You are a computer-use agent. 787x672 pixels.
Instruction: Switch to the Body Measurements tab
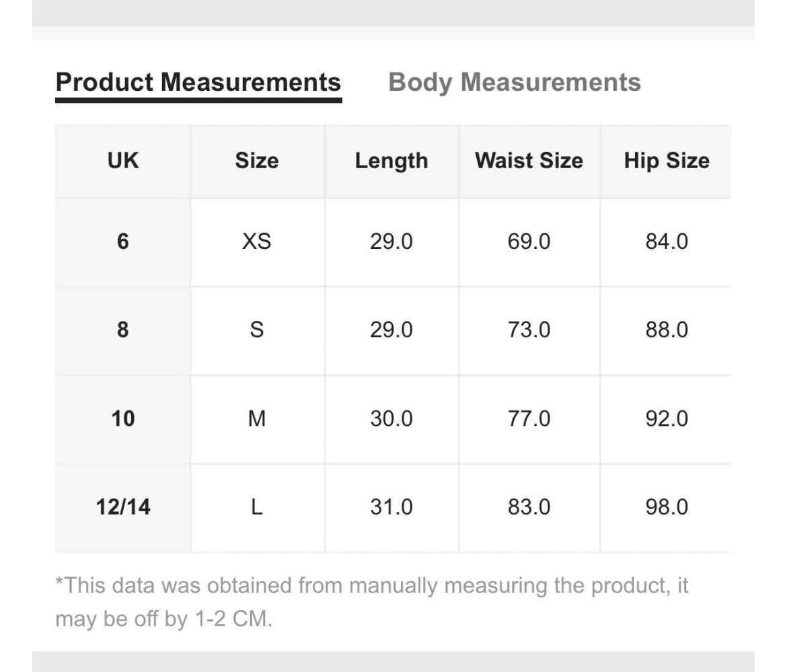pos(515,83)
